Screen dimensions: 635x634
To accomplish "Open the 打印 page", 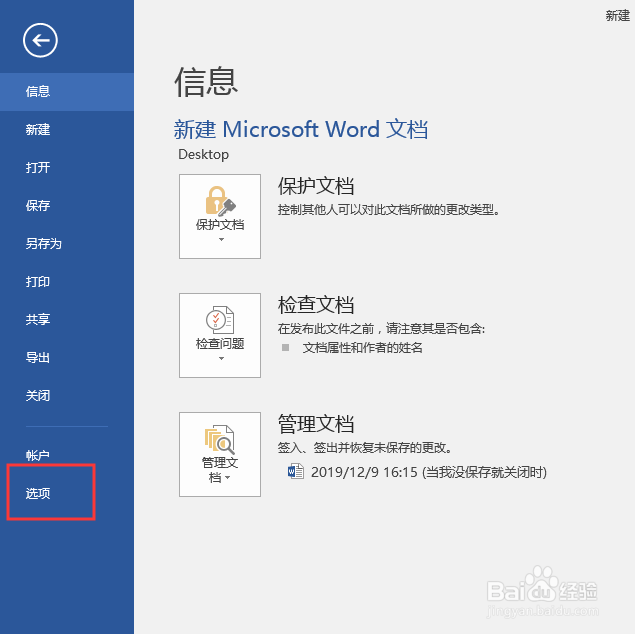I will pyautogui.click(x=67, y=282).
